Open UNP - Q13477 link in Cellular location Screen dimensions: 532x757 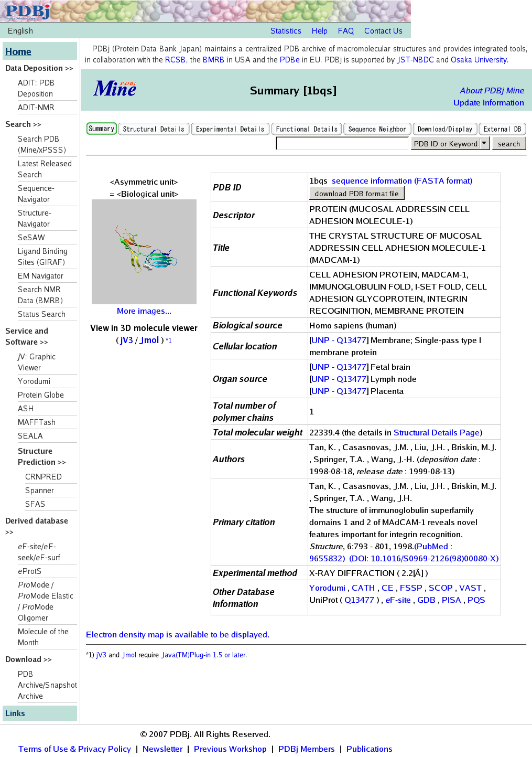coord(339,340)
